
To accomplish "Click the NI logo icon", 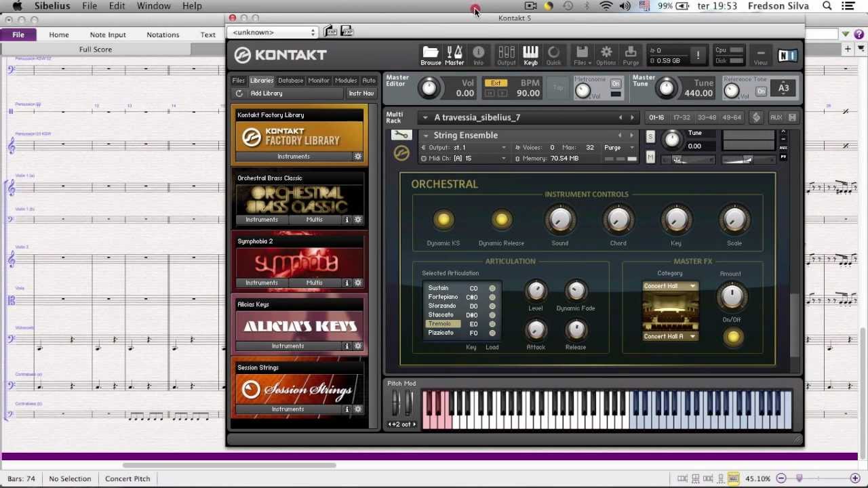I will 787,56.
